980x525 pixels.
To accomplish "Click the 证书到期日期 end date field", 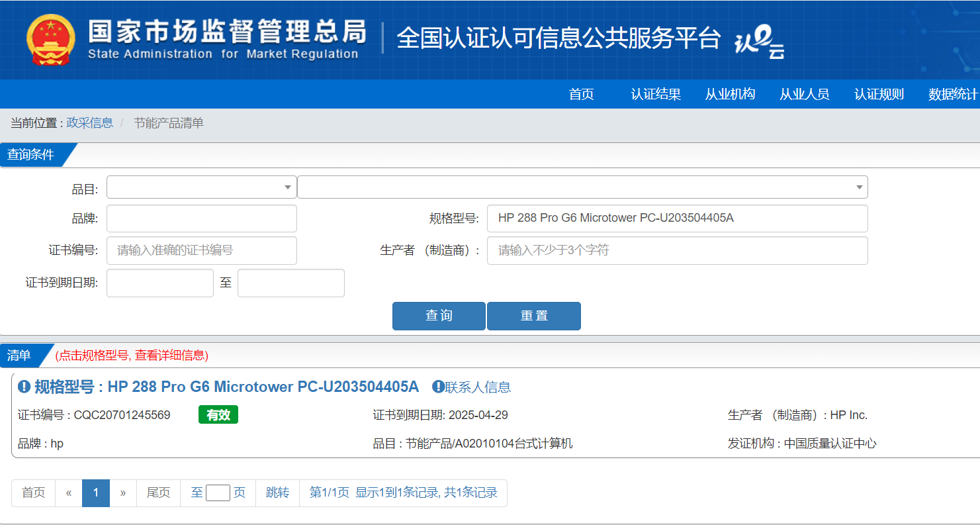I will [x=291, y=283].
